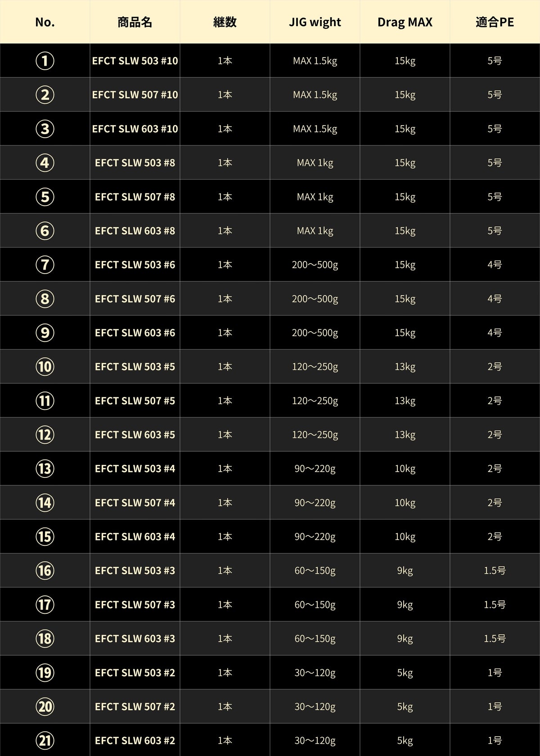
Task: Select the JIG wight column header
Action: pos(315,22)
